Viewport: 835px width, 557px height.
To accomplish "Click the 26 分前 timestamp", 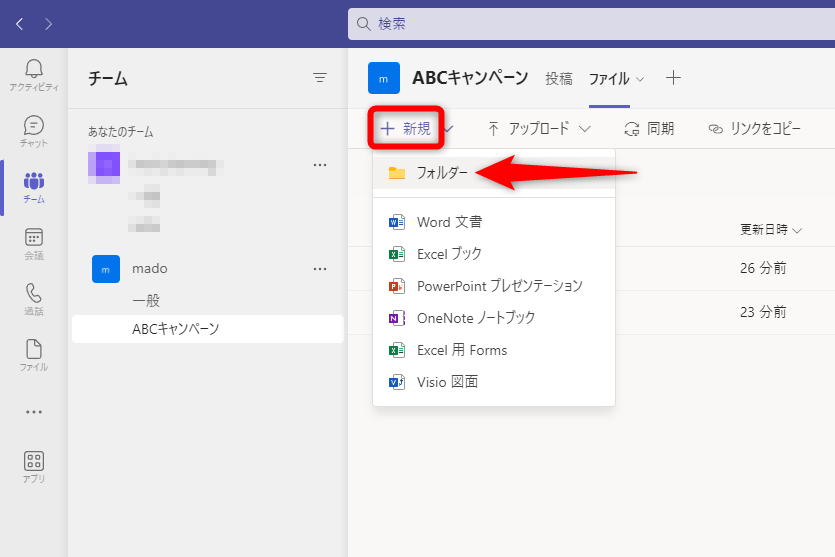I will tap(763, 268).
